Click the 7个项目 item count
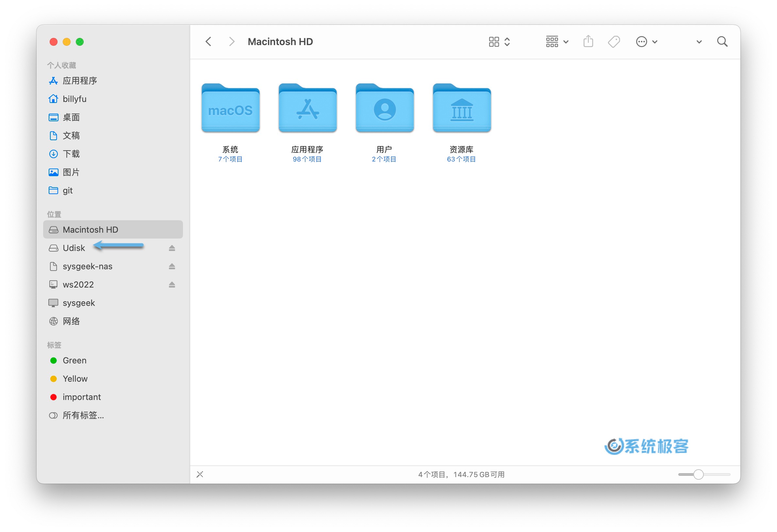Screen dimensions: 777x532 230,159
